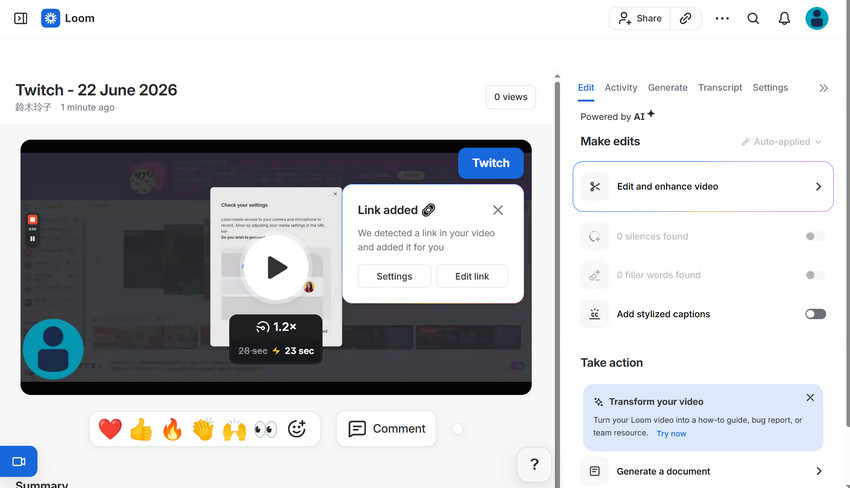Open notifications bell
Image resolution: width=850 pixels, height=488 pixels.
point(784,18)
